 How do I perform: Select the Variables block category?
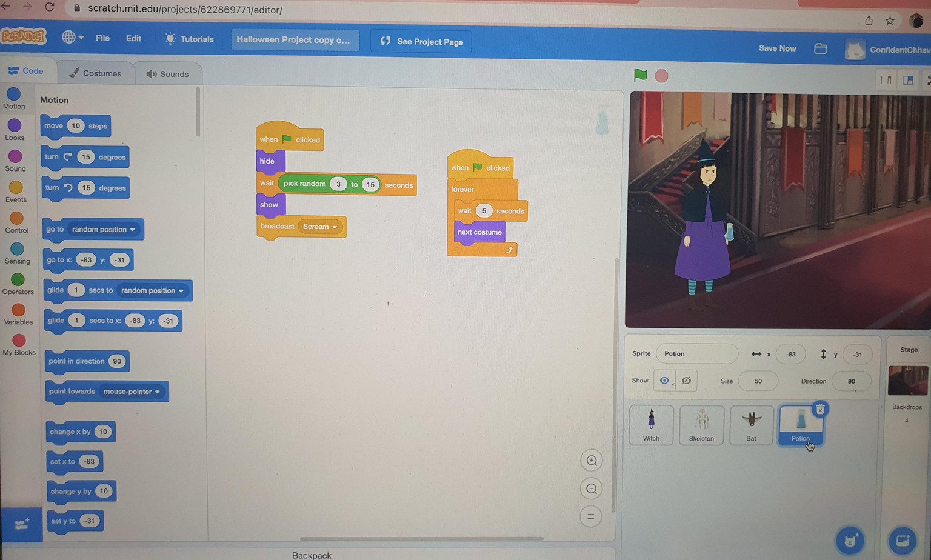tap(18, 315)
